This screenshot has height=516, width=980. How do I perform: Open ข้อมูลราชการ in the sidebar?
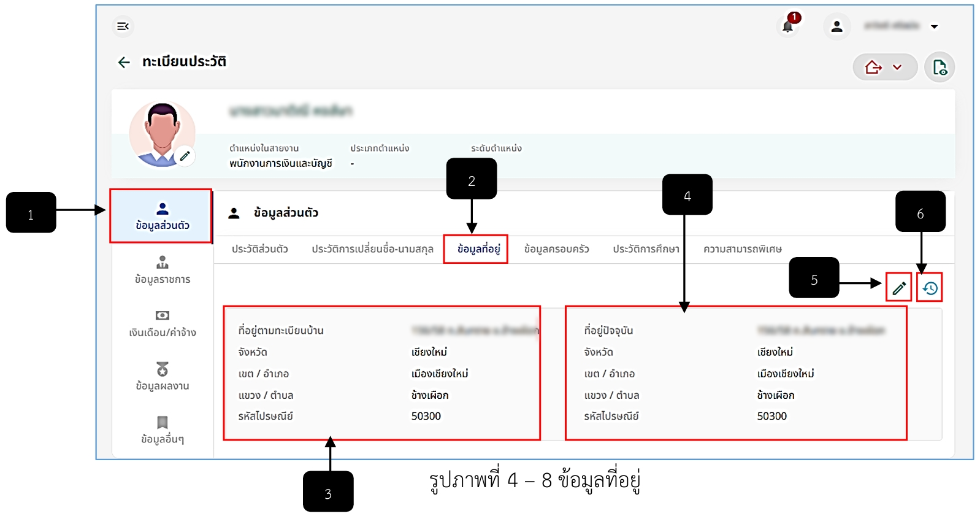click(x=163, y=271)
